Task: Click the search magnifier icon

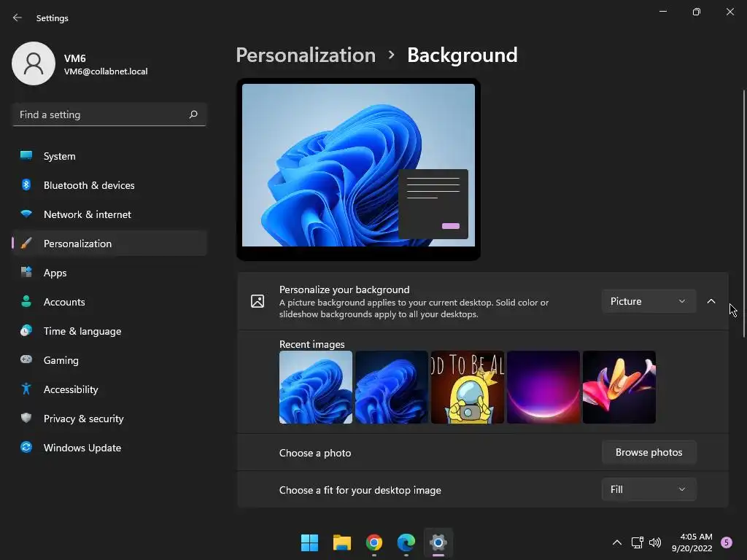Action: [193, 114]
